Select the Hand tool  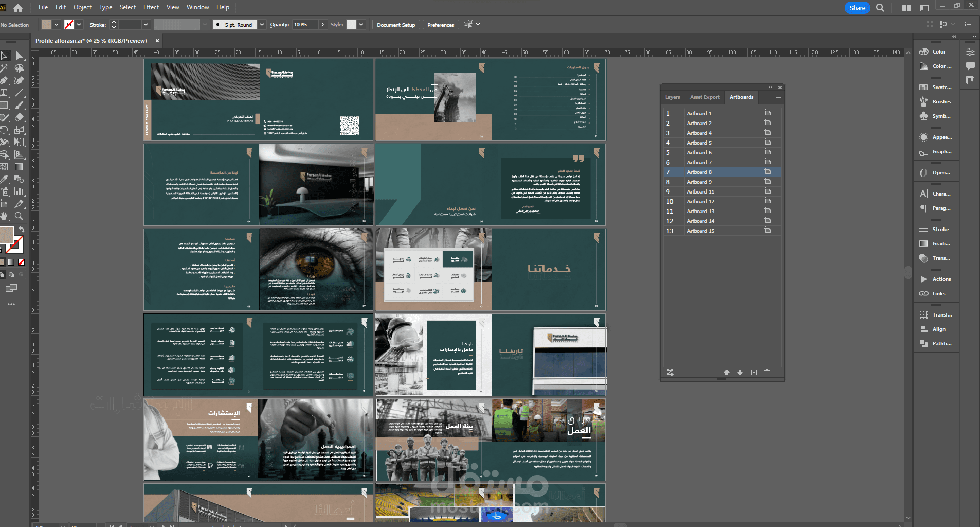point(4,217)
